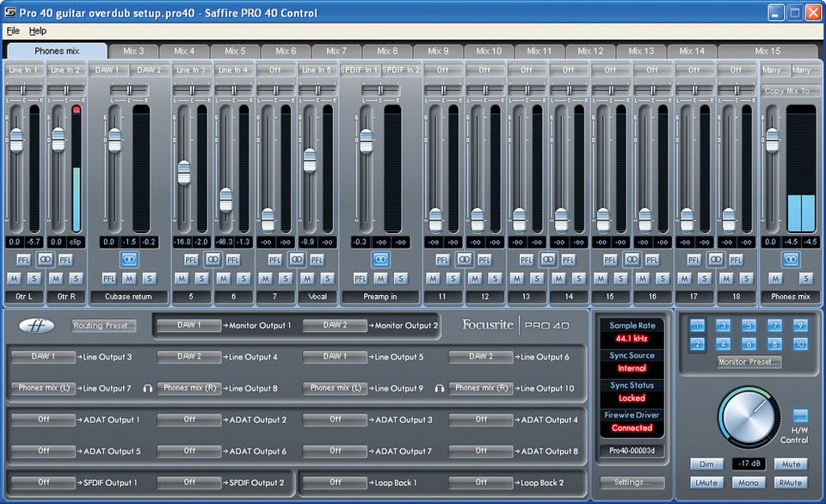Select monitor output button 3
826x504 pixels.
point(723,325)
